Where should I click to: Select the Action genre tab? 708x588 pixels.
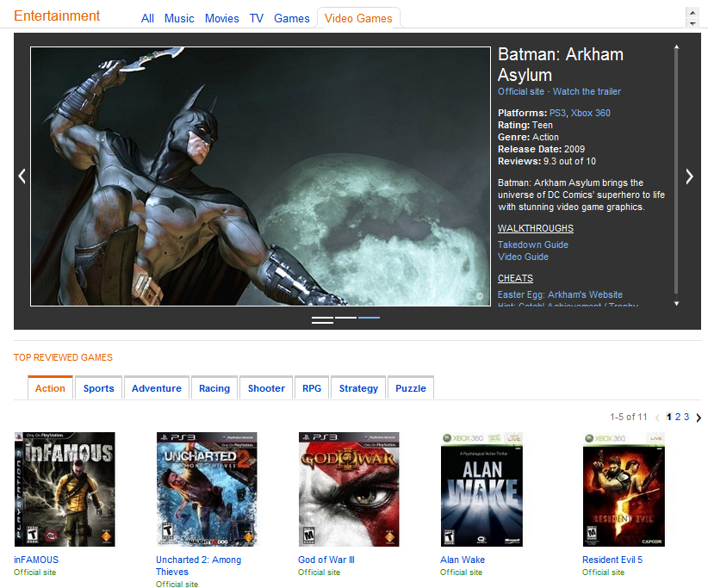pos(50,387)
